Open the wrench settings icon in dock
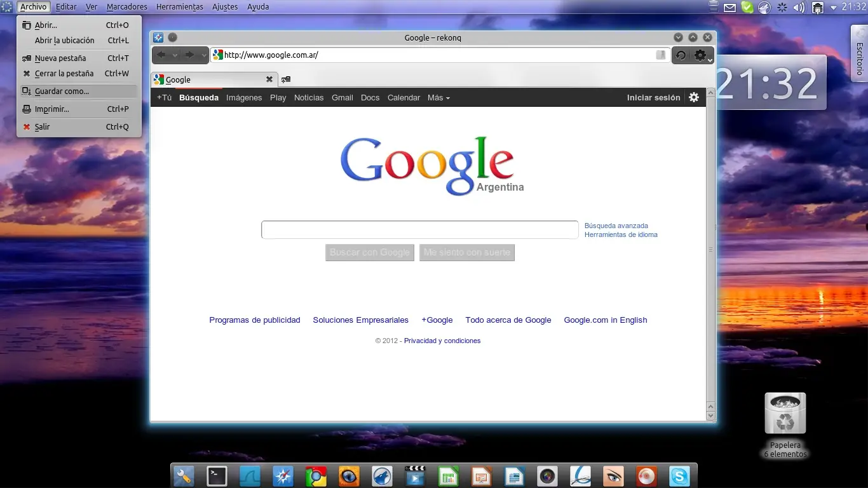The width and height of the screenshot is (868, 488). pos(184,476)
